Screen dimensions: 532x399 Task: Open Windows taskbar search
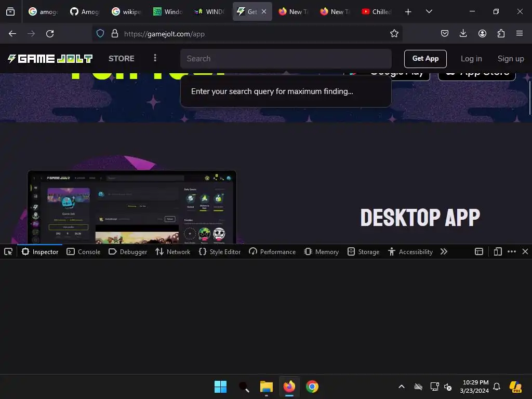coord(244,387)
